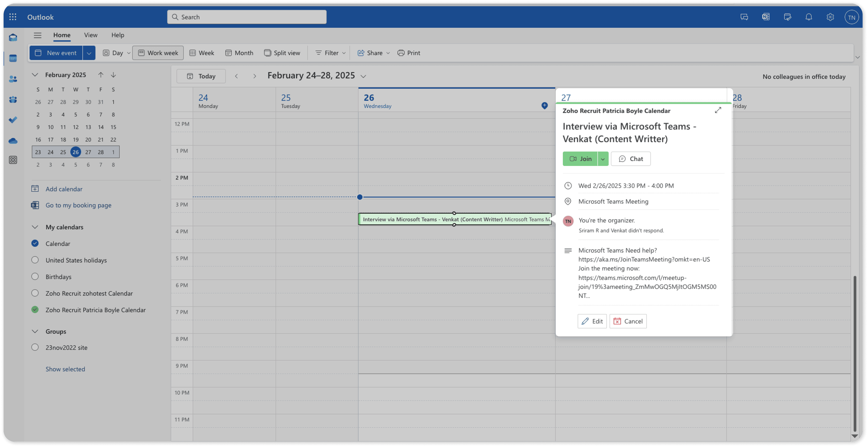
Task: Switch to Work week view
Action: (158, 53)
